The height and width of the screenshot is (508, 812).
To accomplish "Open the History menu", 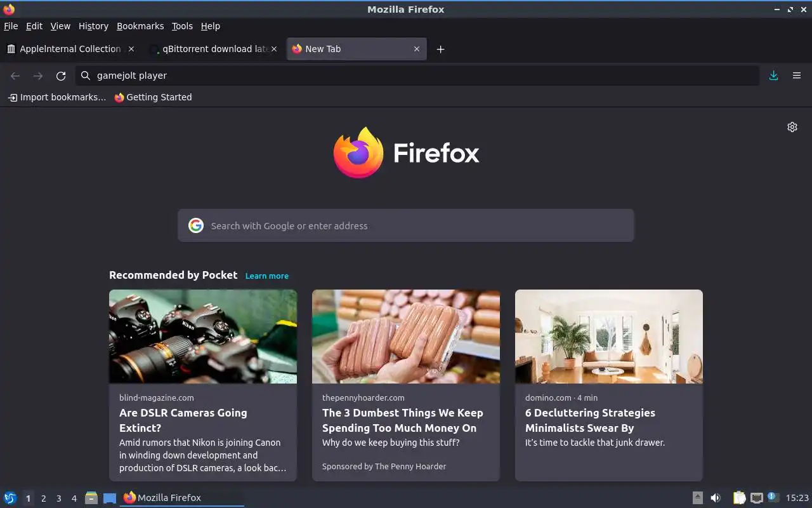I will tap(93, 26).
